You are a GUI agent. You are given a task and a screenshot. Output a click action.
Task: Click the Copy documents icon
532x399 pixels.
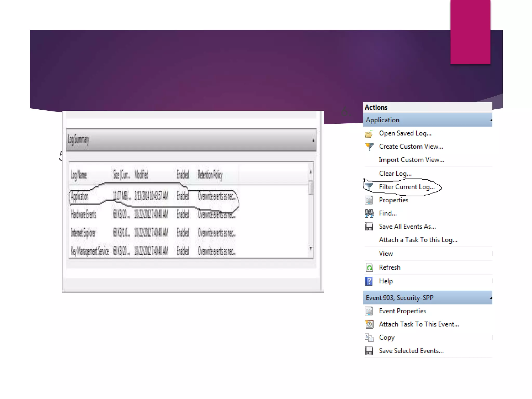tap(369, 337)
